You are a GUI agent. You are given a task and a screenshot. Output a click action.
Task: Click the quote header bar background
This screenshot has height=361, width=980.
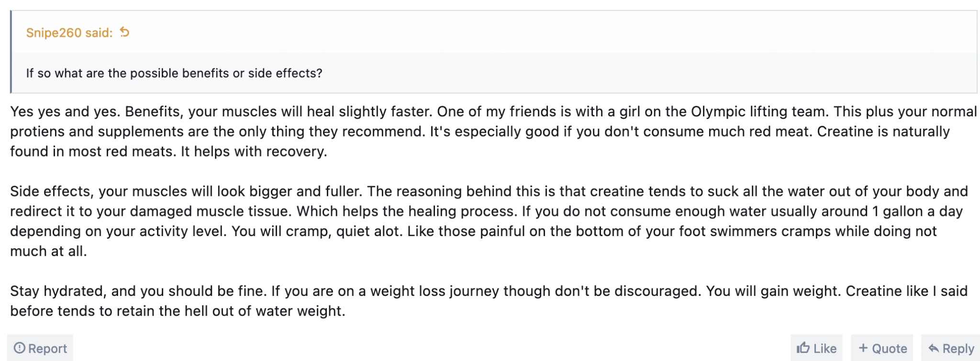[526, 33]
